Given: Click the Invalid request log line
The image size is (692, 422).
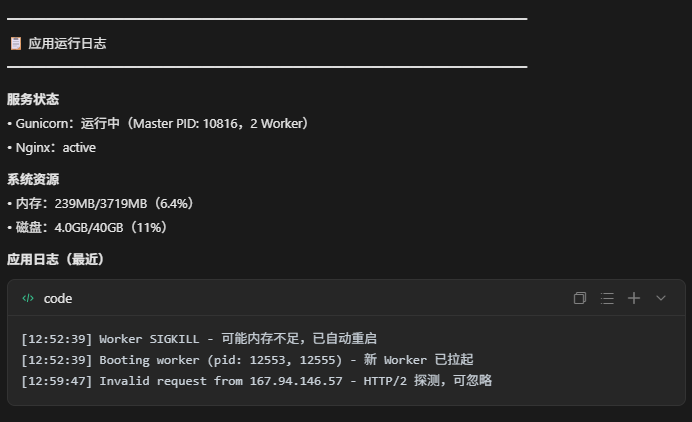Looking at the screenshot, I should tap(256, 381).
